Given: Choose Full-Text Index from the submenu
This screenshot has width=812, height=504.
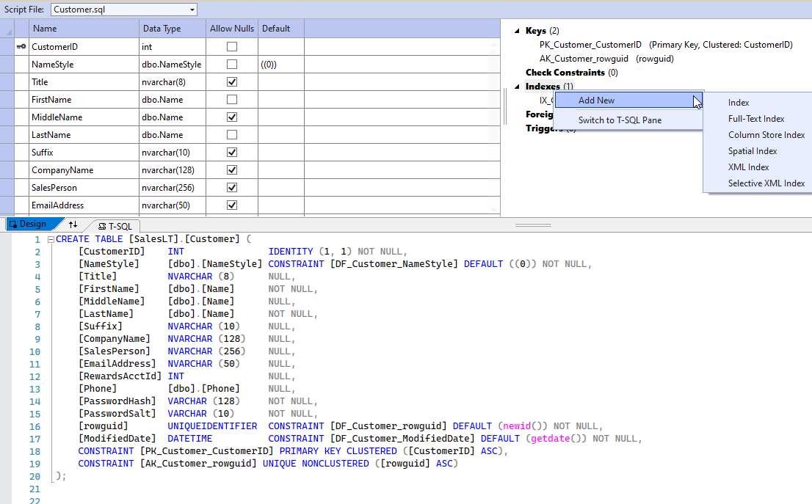Looking at the screenshot, I should (x=755, y=118).
